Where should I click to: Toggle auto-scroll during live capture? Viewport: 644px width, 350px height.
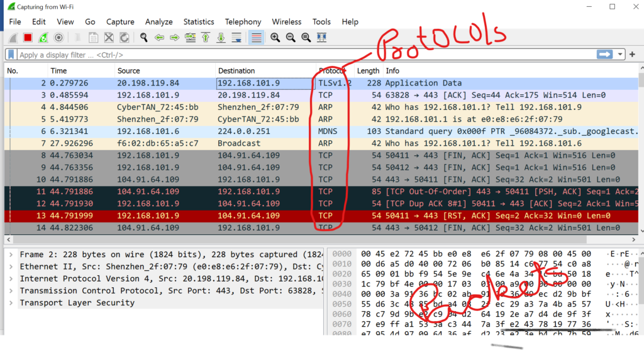click(236, 38)
